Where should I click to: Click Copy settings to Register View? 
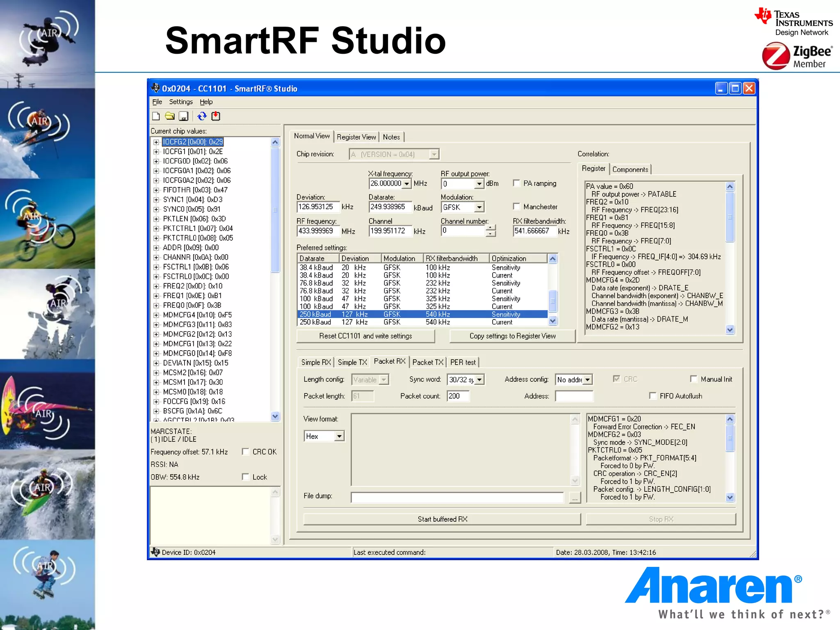pyautogui.click(x=512, y=336)
